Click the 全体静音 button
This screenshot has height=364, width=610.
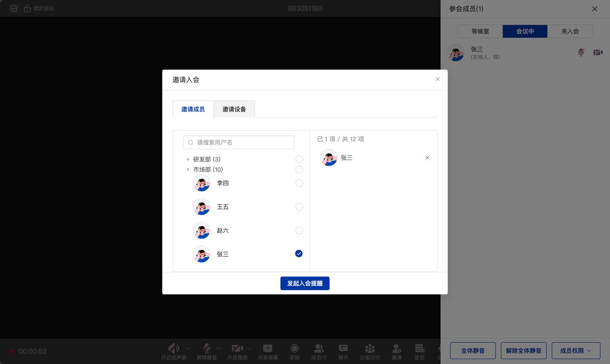point(473,351)
